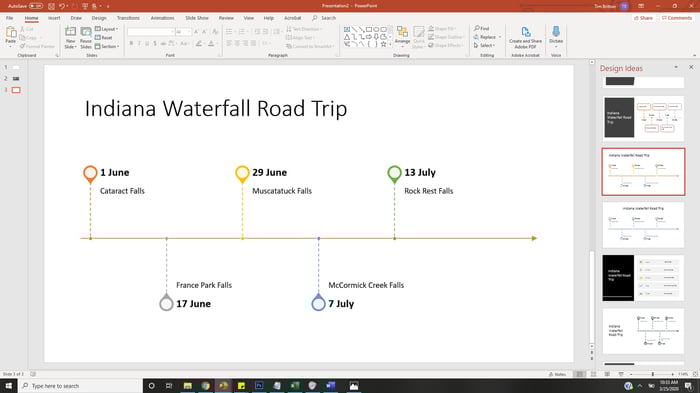The height and width of the screenshot is (393, 700).
Task: Toggle Normal view in status bar
Action: 579,374
